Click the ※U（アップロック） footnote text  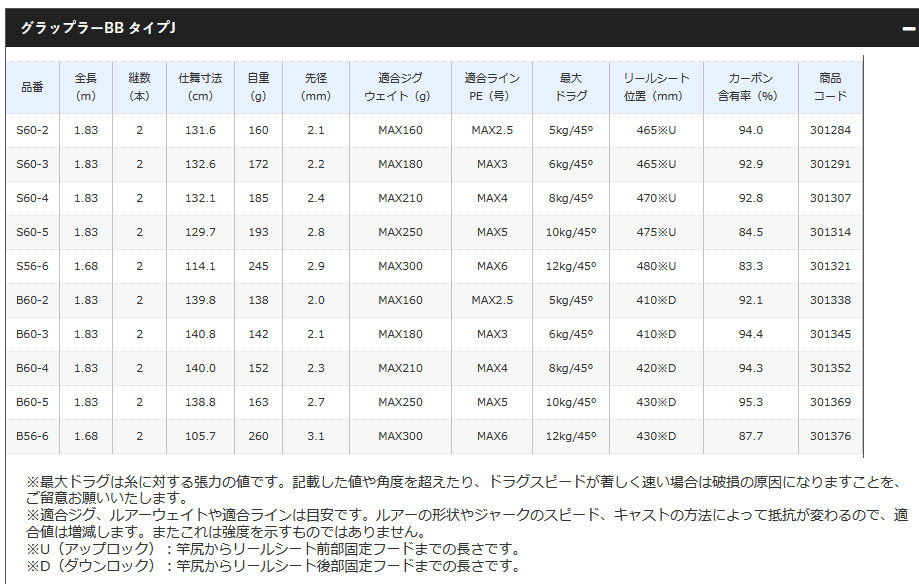(x=272, y=549)
